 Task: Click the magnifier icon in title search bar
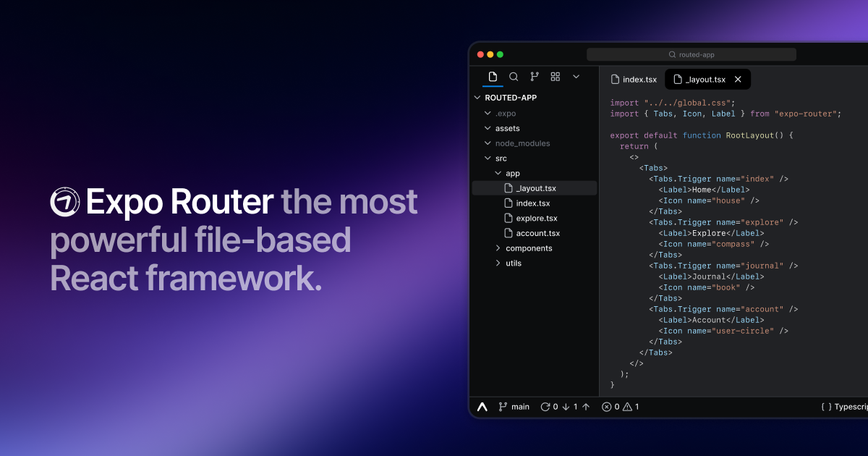coord(673,55)
